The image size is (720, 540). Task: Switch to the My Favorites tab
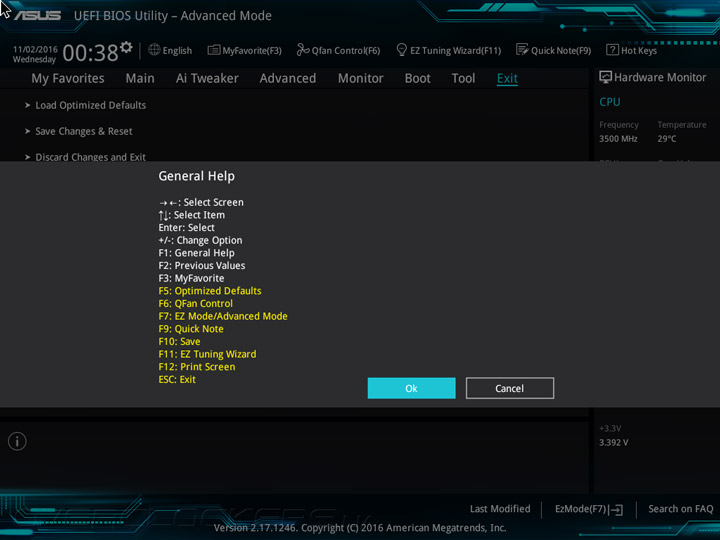[68, 79]
